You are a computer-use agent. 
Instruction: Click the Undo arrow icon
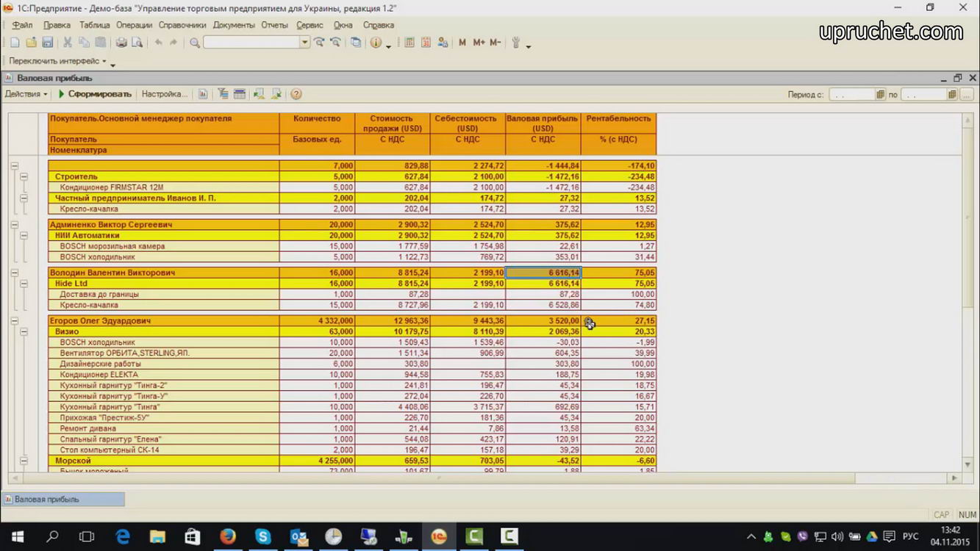click(158, 43)
